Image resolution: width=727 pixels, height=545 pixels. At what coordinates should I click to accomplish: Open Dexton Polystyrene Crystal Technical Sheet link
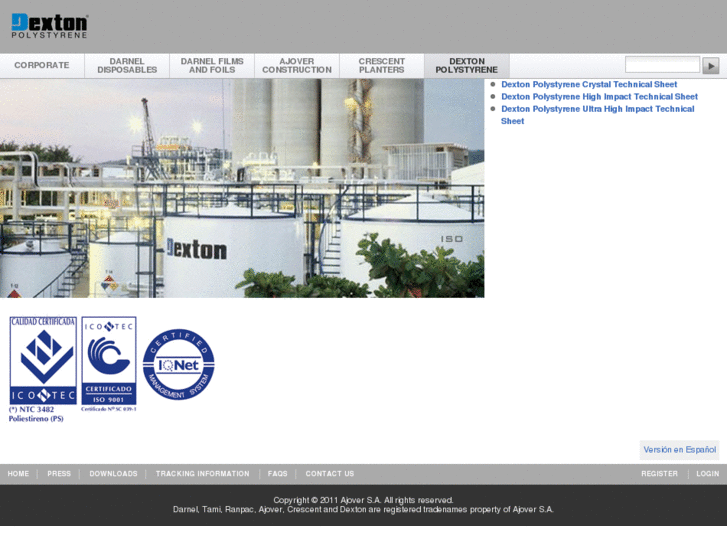pyautogui.click(x=589, y=84)
